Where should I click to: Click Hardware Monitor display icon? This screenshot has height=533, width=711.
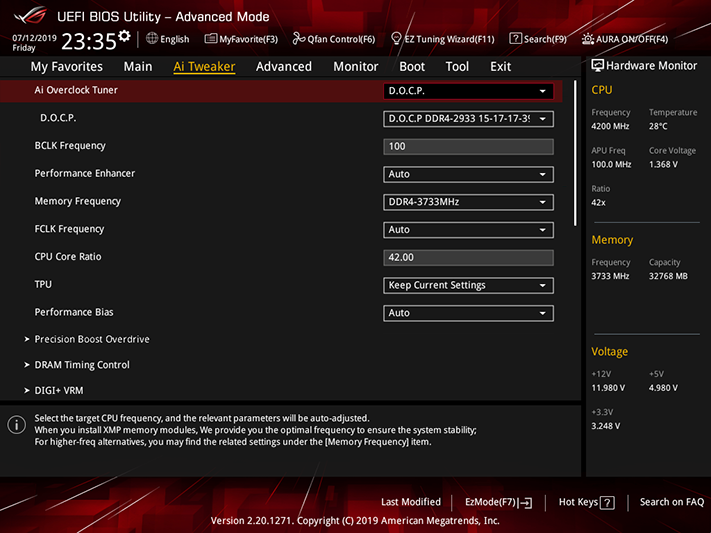597,66
